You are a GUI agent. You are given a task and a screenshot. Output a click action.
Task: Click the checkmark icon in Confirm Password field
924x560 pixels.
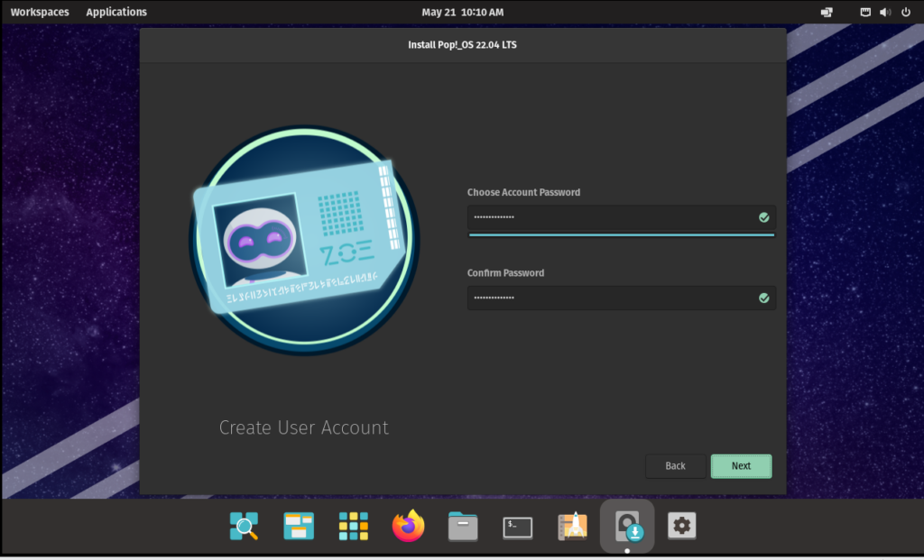[x=763, y=298]
